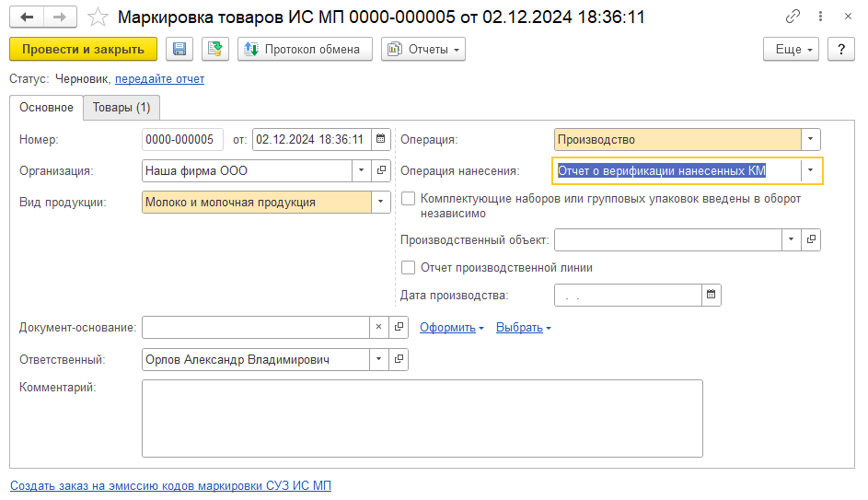Open link to create marking codes order
Screen dimensions: 868x500
click(170, 485)
